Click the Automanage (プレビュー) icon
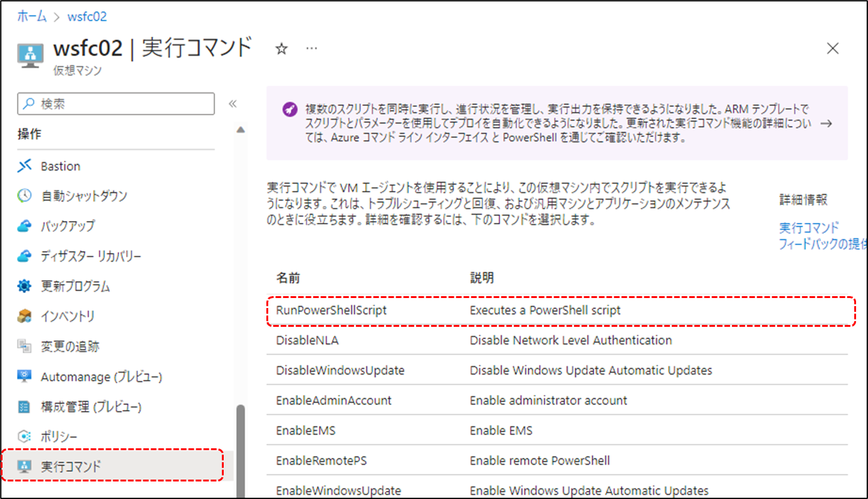The image size is (868, 499). click(x=24, y=376)
